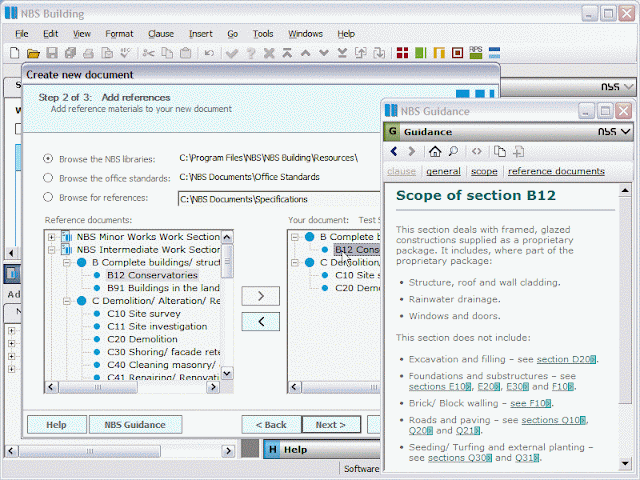This screenshot has height=480, width=640.
Task: Click the Guidance copy pages icon
Action: click(x=500, y=152)
